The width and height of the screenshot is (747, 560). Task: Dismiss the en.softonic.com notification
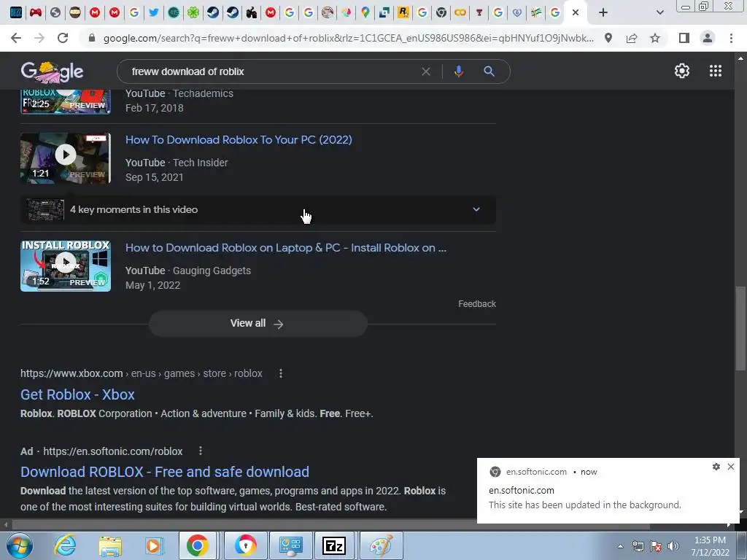click(731, 467)
